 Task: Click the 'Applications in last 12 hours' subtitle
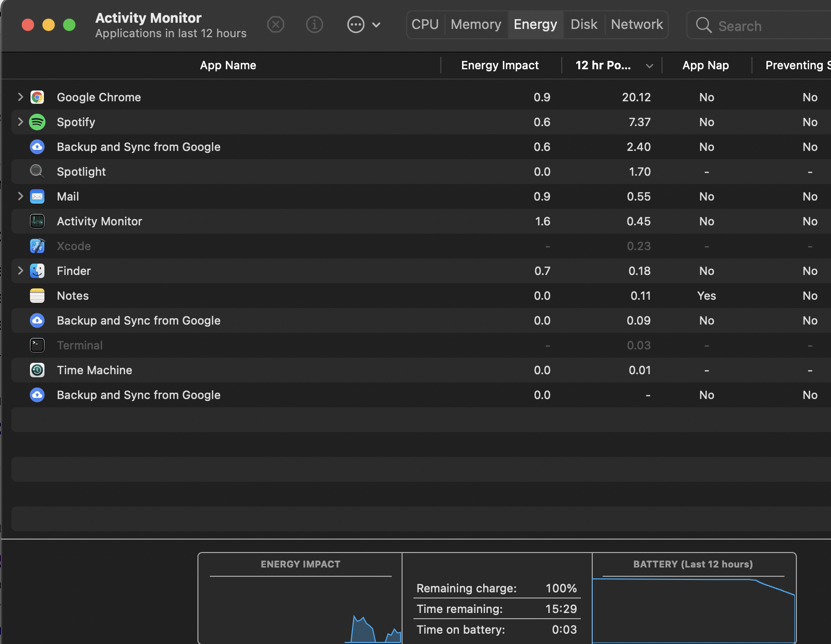(x=171, y=34)
